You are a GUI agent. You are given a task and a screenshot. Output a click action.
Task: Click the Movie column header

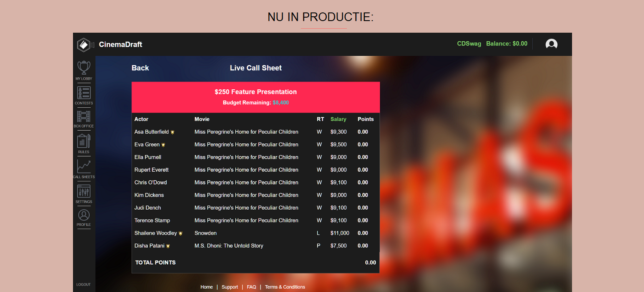202,119
